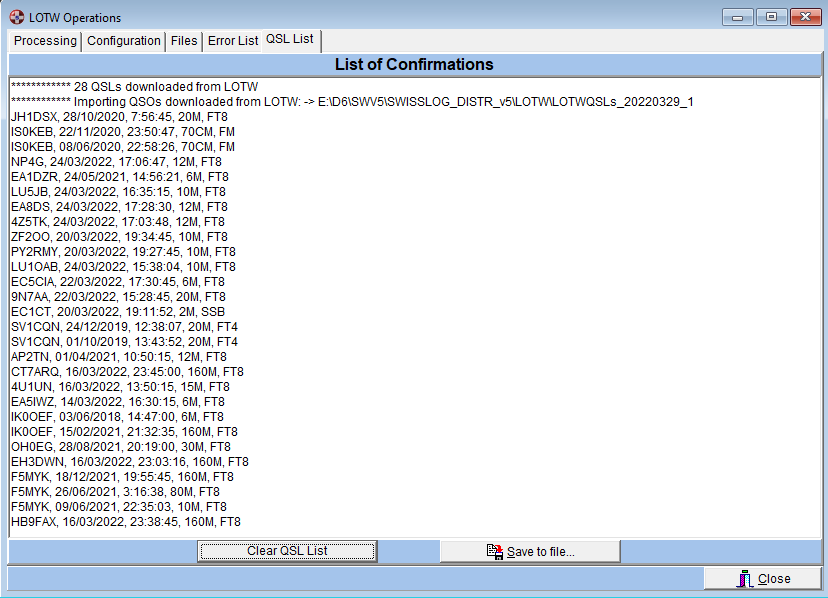Minimize the LOTW Operations window
828x598 pixels.
[741, 17]
